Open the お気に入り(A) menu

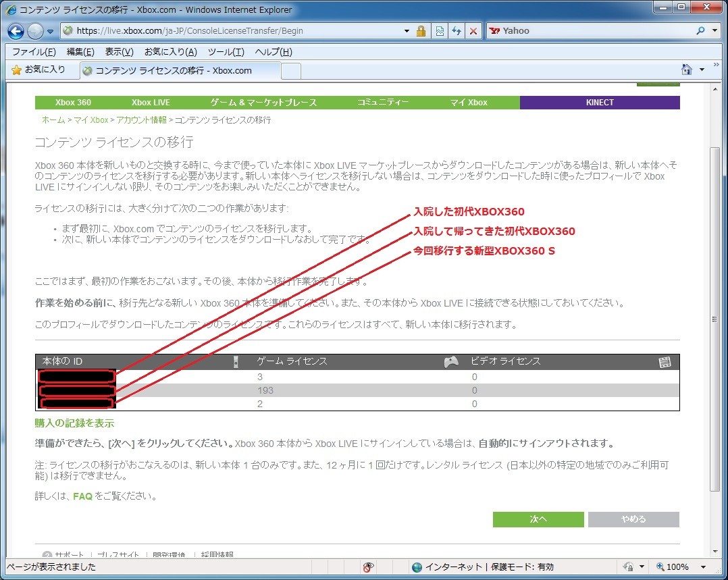pos(170,51)
